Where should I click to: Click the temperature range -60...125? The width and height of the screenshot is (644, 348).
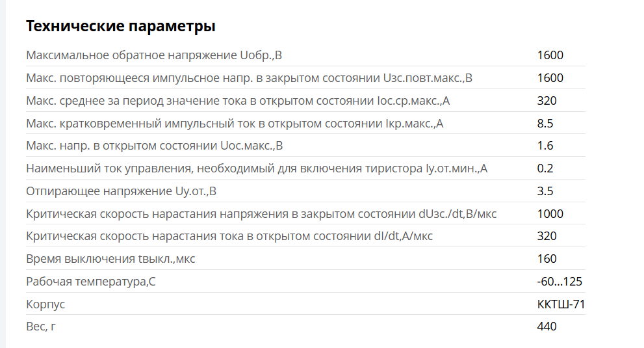pos(560,282)
